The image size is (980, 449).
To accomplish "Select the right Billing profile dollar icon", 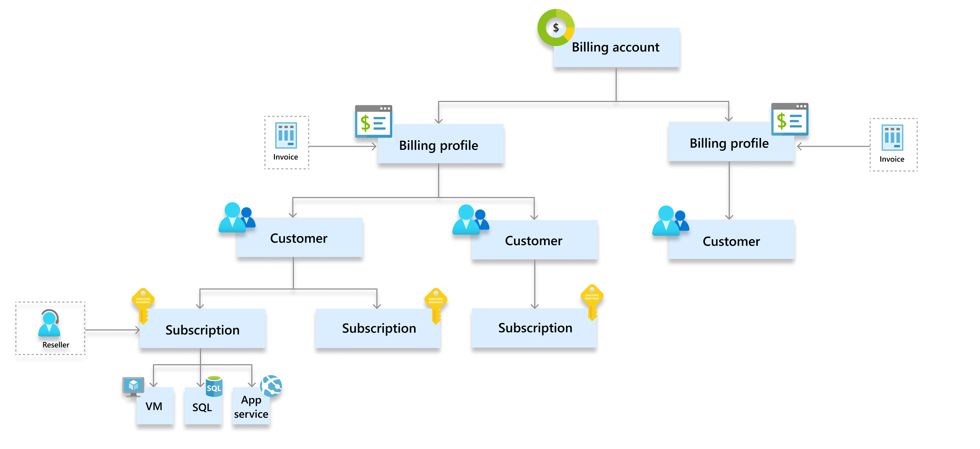I will pyautogui.click(x=788, y=119).
